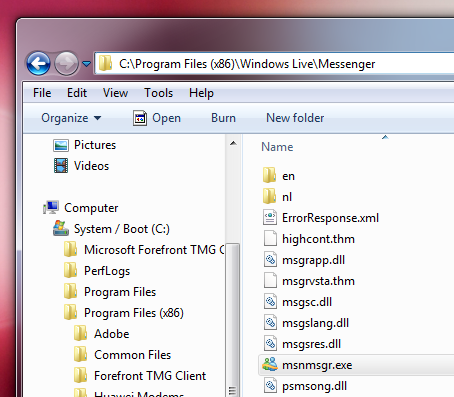454x397 pixels.
Task: Click the msnmsgr.exe Messenger people icon
Action: (x=270, y=364)
